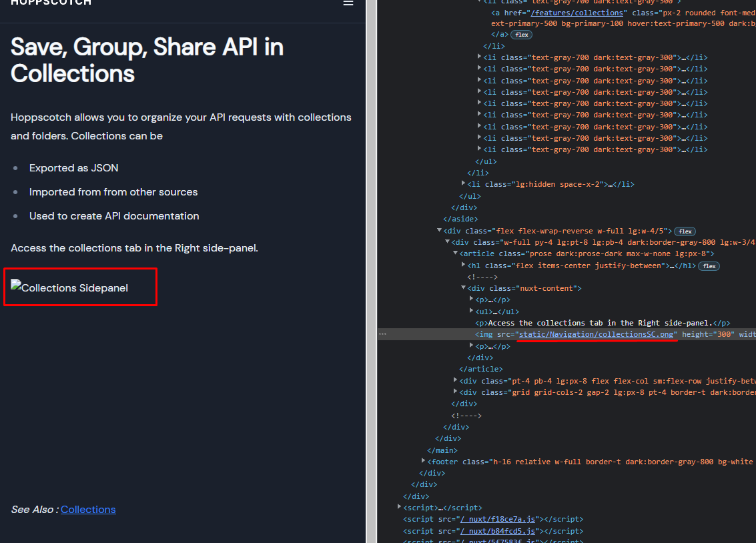Expand the collapsed ul node under nuxt-content

click(472, 311)
